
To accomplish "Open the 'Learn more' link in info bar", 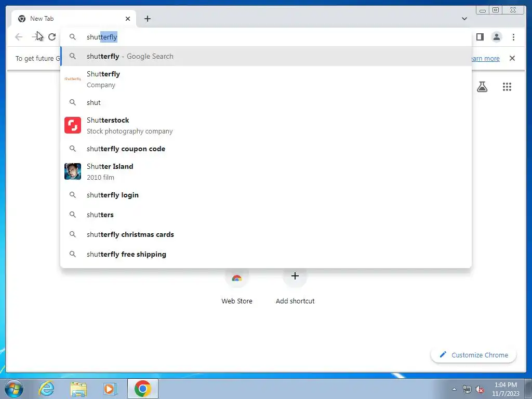I will click(485, 58).
